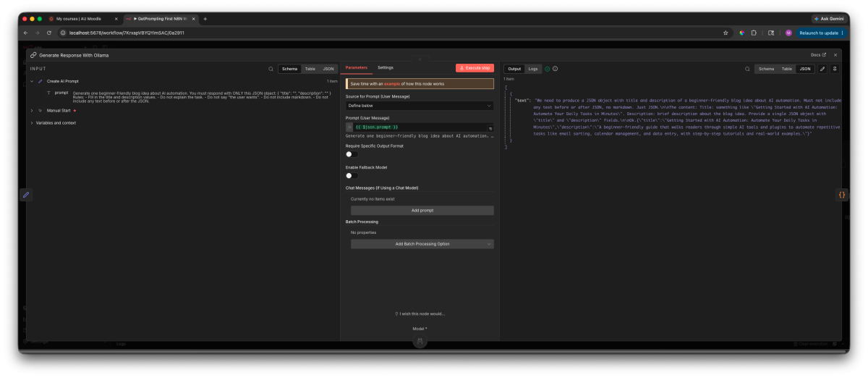Show input as JSON view
The image size is (868, 378).
point(328,69)
